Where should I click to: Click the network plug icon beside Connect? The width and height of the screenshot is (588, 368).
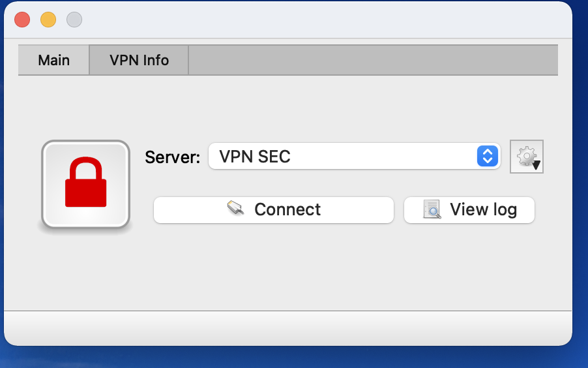(x=236, y=208)
